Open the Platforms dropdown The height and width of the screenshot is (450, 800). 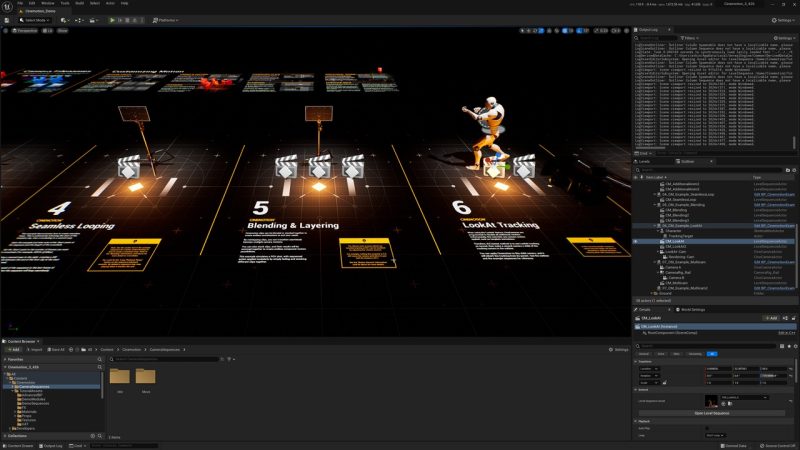click(165, 20)
